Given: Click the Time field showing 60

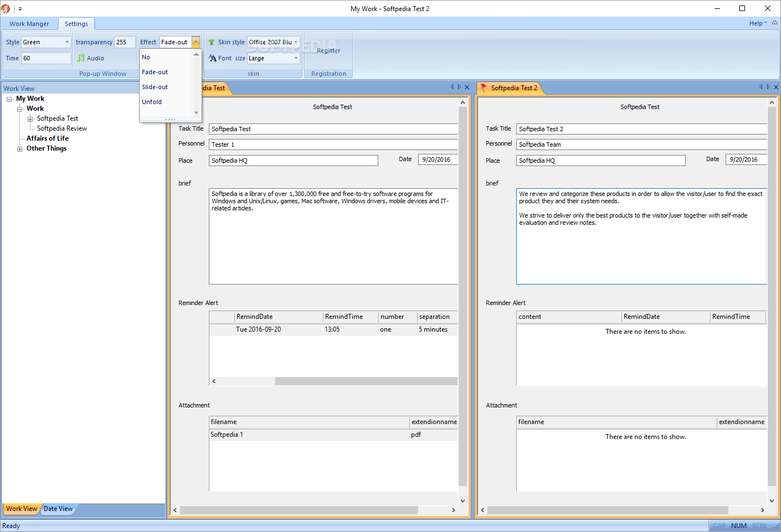Looking at the screenshot, I should (46, 58).
